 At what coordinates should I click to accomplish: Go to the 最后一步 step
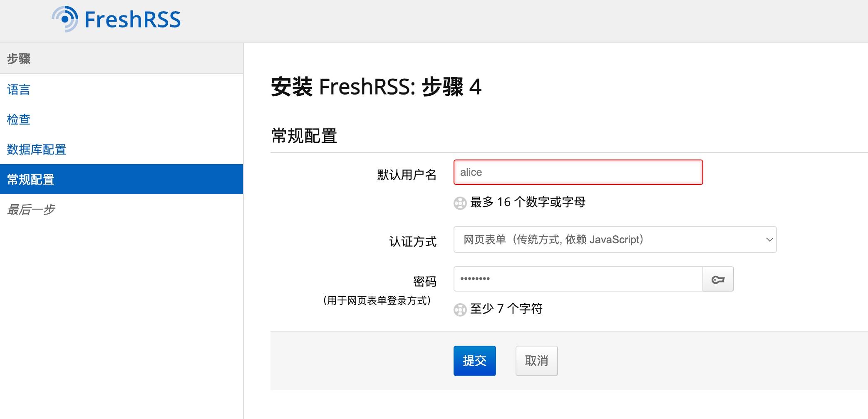pyautogui.click(x=30, y=209)
